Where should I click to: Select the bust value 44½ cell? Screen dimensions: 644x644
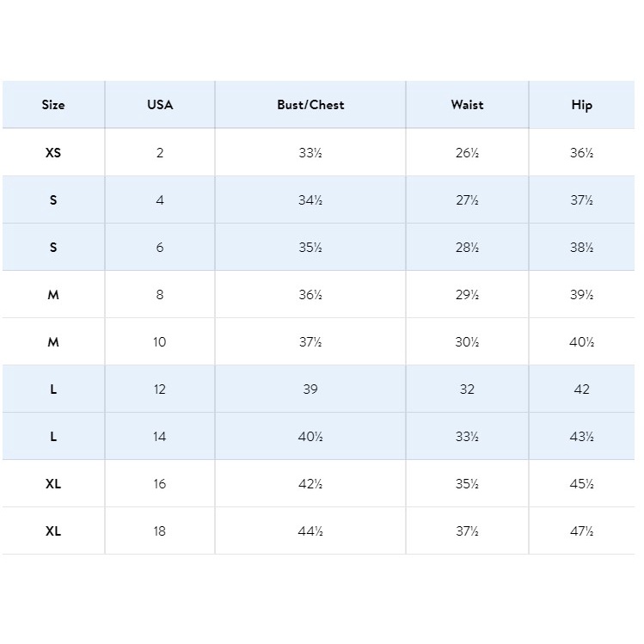[x=310, y=531]
